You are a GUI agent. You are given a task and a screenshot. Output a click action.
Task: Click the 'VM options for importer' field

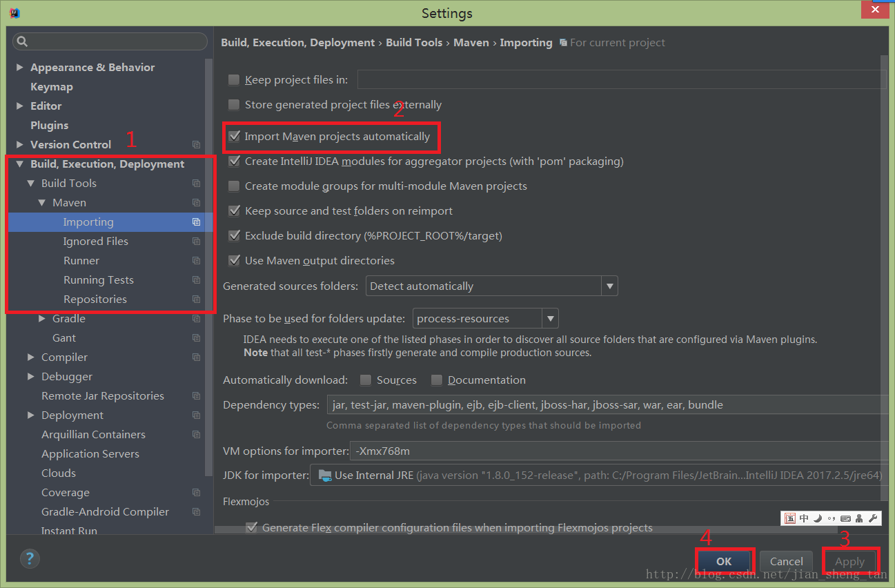pyautogui.click(x=619, y=451)
